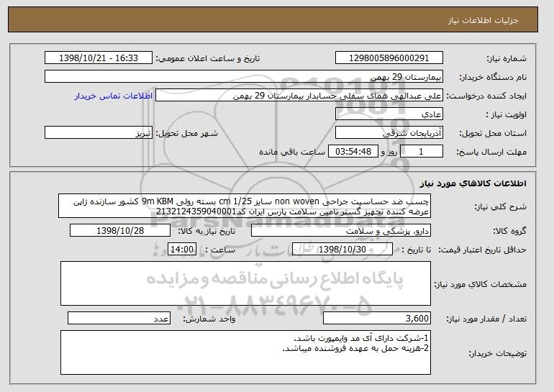The height and width of the screenshot is (392, 554).
Task: Click quantity field 3,600
Action: click(x=377, y=318)
